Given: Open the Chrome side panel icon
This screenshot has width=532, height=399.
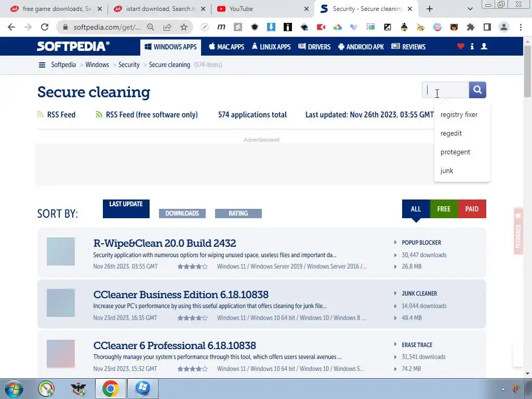Looking at the screenshot, I should [487, 27].
